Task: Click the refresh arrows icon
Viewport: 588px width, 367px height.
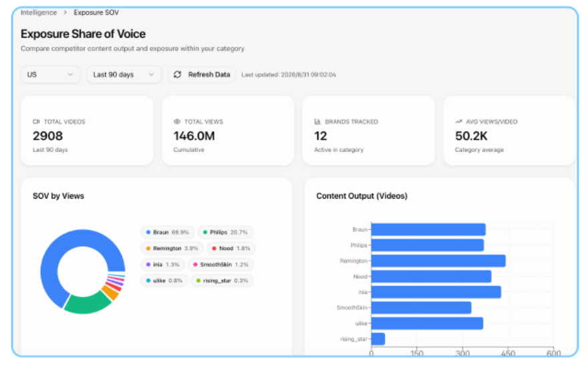Action: point(177,75)
